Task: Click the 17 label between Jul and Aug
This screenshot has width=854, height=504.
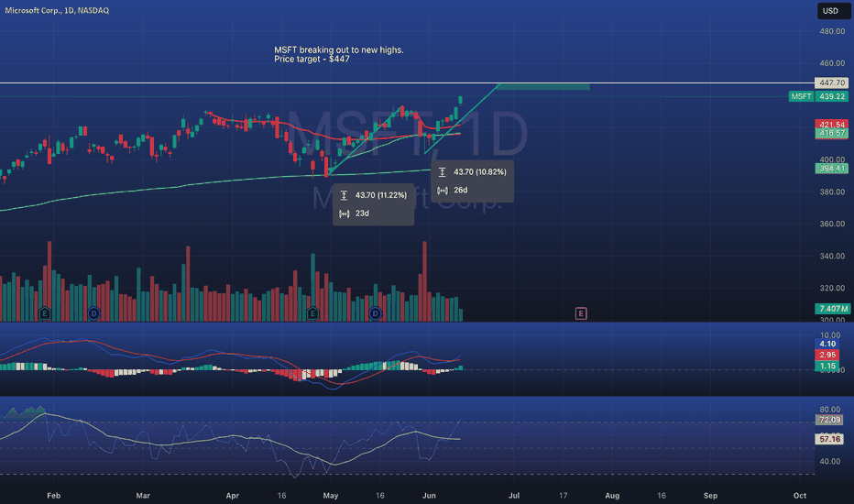Action: click(564, 495)
